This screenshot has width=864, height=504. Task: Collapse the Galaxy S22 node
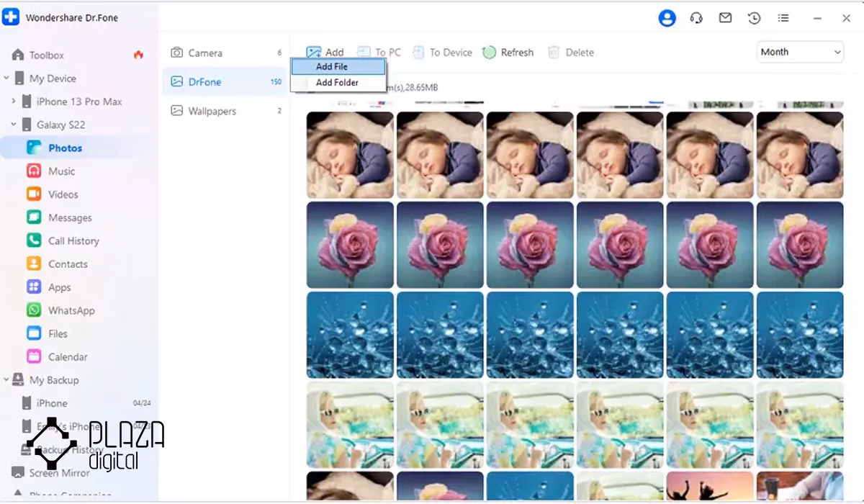coord(13,125)
